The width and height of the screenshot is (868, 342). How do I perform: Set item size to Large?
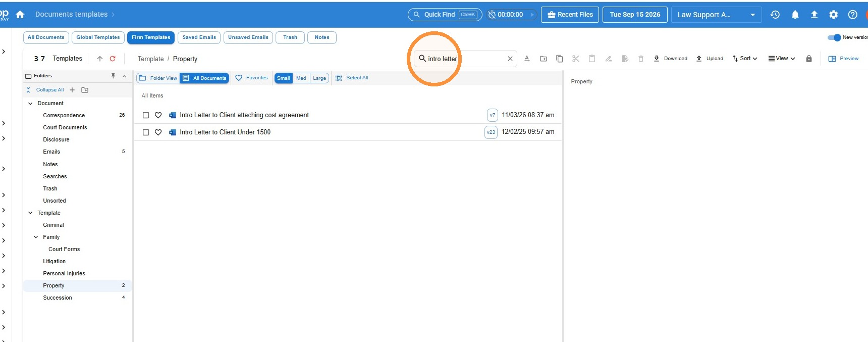[319, 78]
